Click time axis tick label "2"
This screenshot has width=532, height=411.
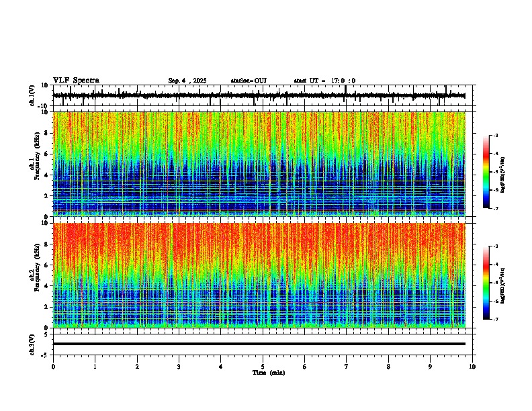137,367
